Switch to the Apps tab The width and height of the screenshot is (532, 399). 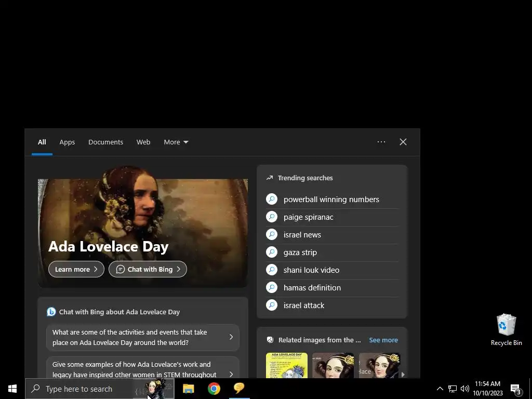click(67, 142)
